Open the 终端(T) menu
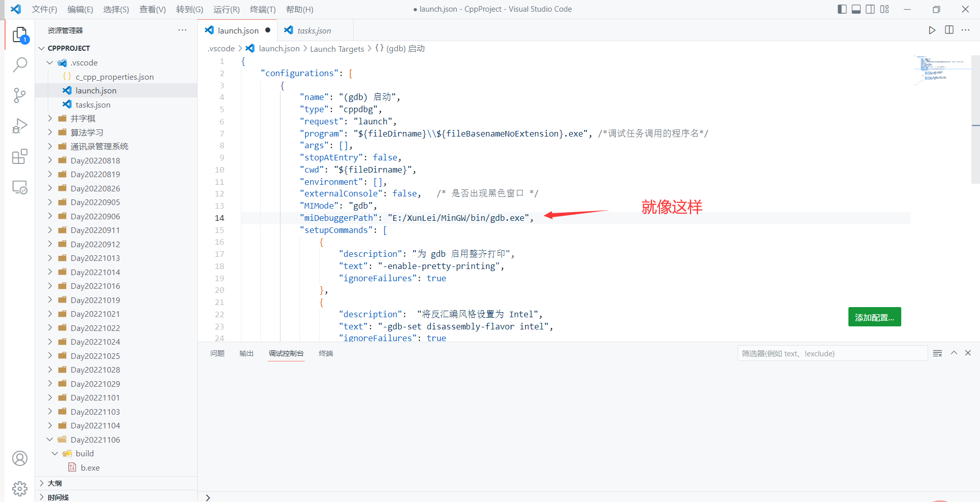 tap(263, 9)
